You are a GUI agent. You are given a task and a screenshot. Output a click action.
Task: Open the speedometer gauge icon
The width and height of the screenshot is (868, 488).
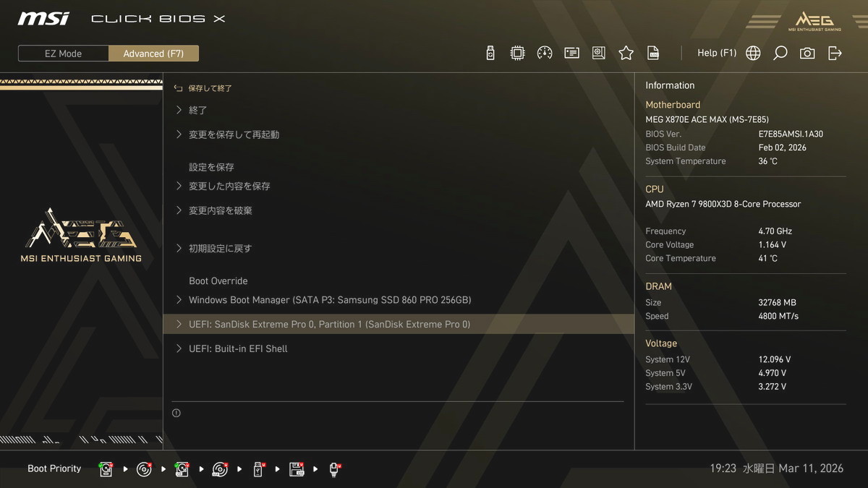click(545, 53)
